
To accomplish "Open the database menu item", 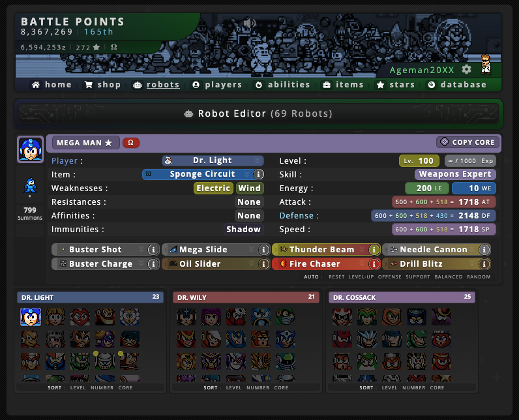I will click(x=457, y=85).
